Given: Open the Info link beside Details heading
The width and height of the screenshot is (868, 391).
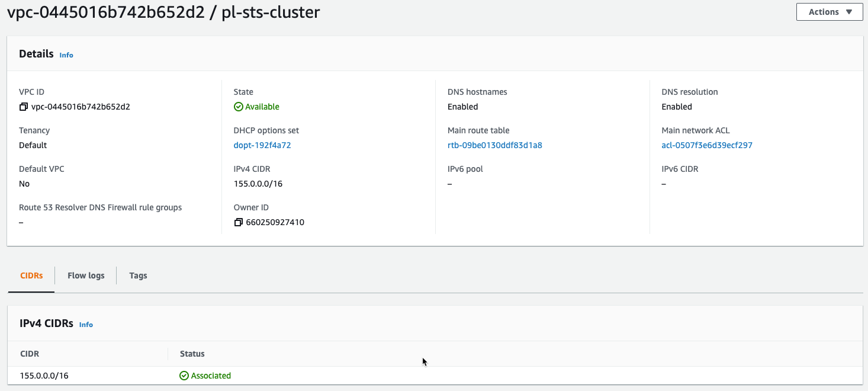Looking at the screenshot, I should click(66, 55).
